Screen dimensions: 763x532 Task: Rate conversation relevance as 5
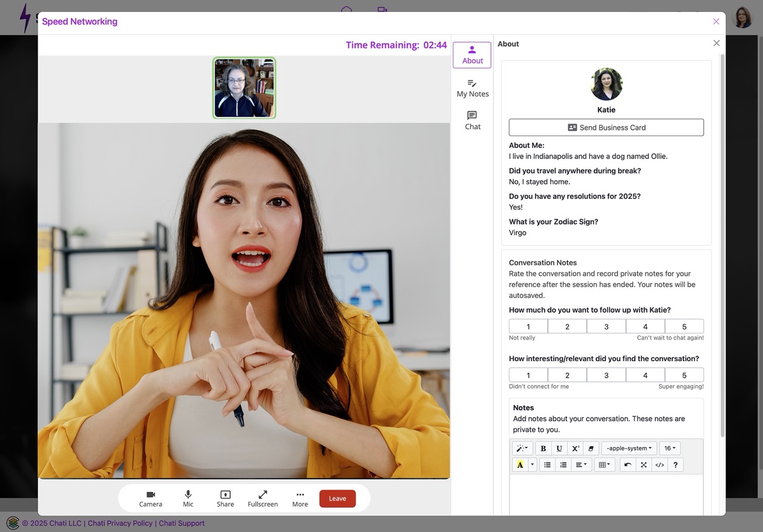[684, 375]
